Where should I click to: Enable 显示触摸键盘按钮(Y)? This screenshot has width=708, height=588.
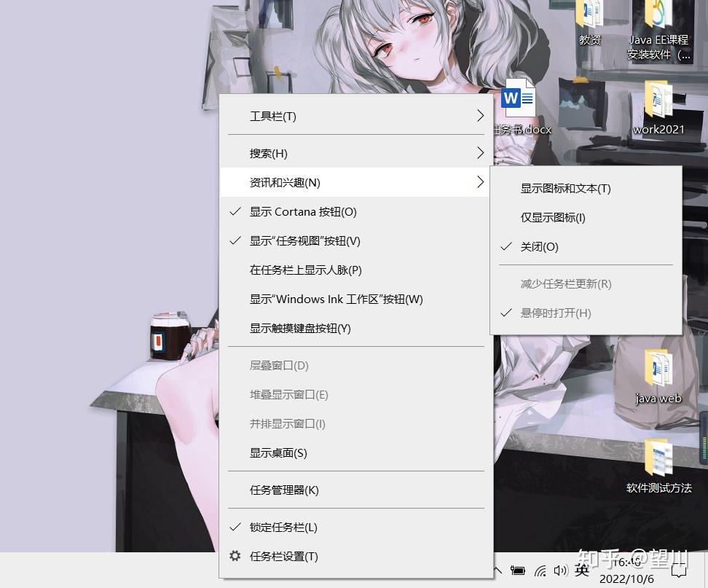click(x=355, y=329)
